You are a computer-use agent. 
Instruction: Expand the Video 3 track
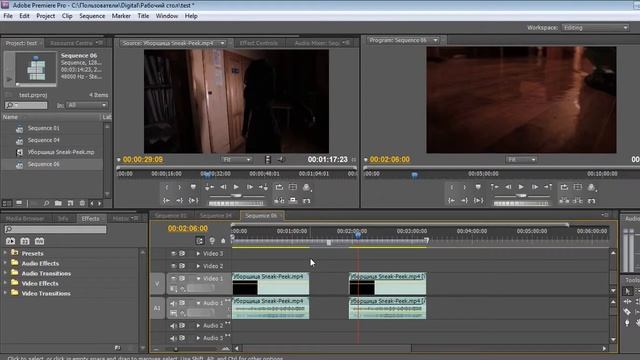click(x=198, y=253)
